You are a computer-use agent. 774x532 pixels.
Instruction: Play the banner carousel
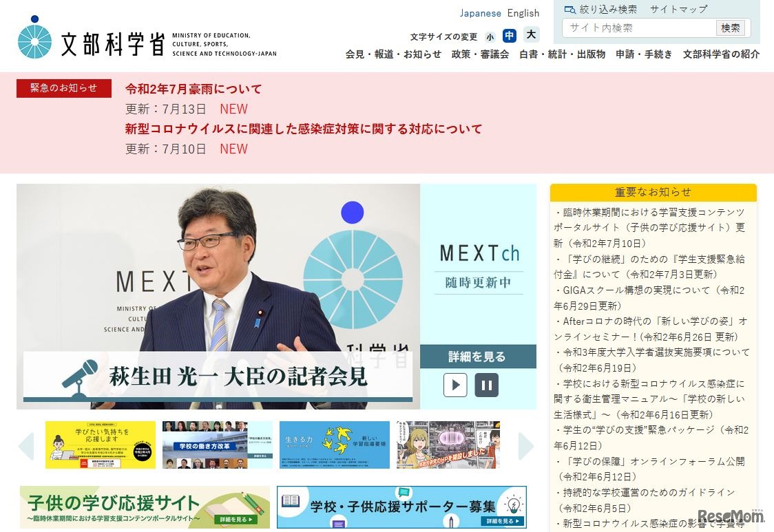[455, 385]
